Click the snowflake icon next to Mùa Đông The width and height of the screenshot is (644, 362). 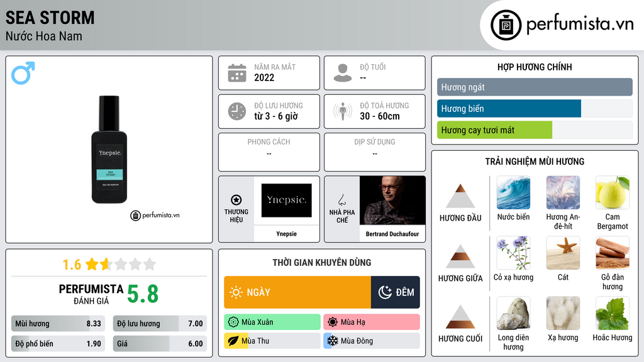[333, 341]
